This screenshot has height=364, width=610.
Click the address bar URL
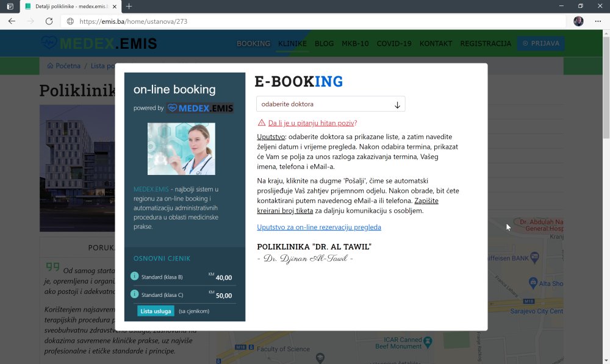pyautogui.click(x=134, y=21)
